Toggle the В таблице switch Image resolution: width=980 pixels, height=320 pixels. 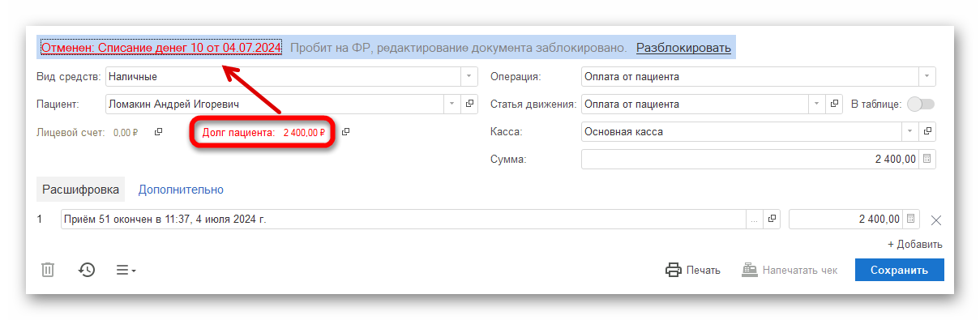[x=921, y=104]
